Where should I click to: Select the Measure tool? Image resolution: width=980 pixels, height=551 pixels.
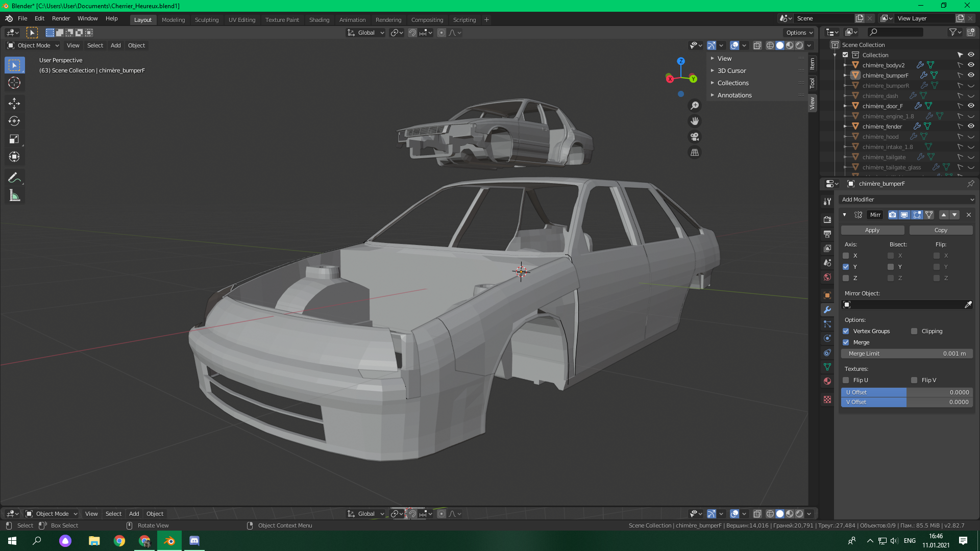[14, 196]
